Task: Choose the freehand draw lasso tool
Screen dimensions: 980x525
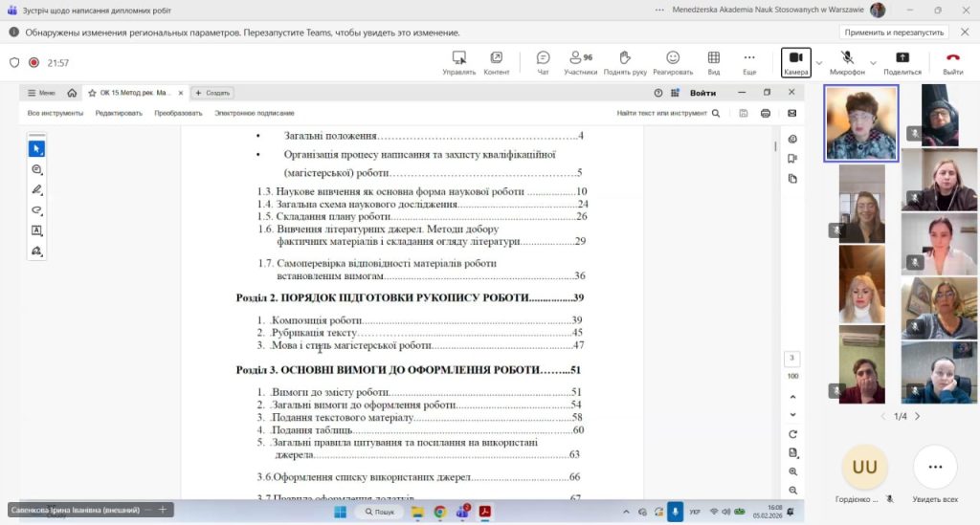Action: pyautogui.click(x=36, y=210)
